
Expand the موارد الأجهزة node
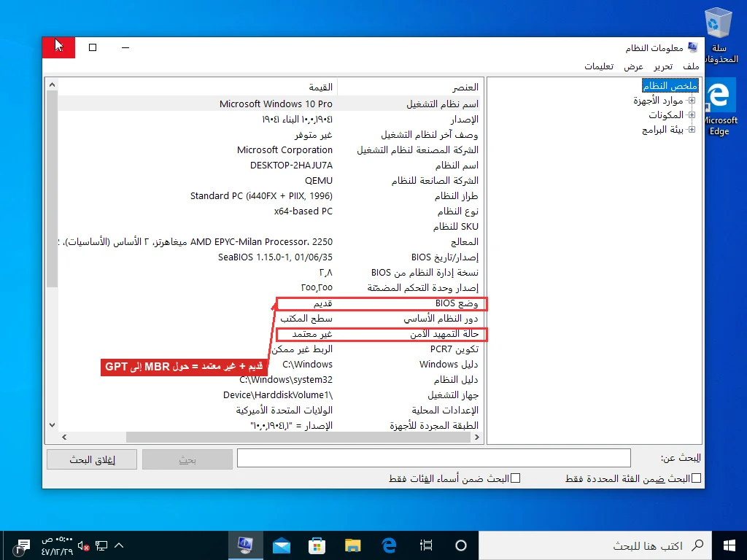point(692,101)
